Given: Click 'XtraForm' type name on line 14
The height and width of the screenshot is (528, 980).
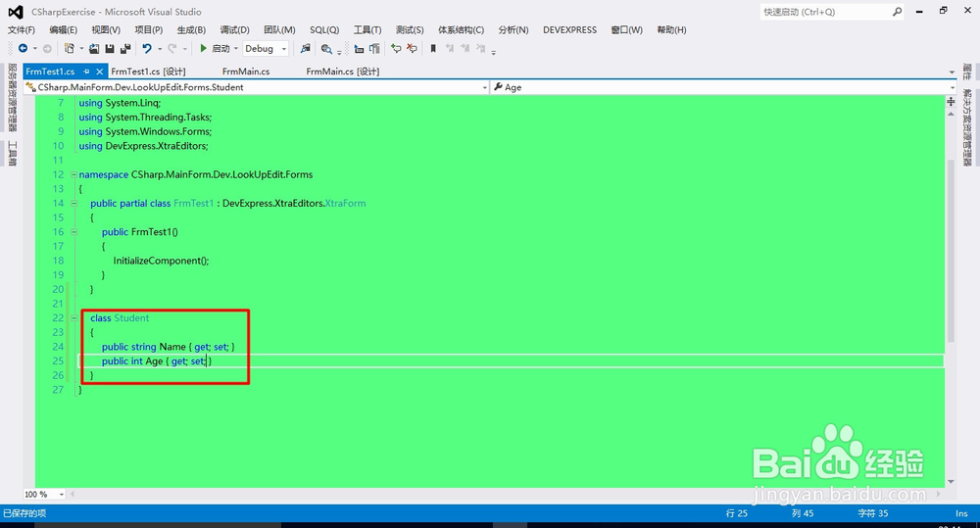Looking at the screenshot, I should (345, 203).
